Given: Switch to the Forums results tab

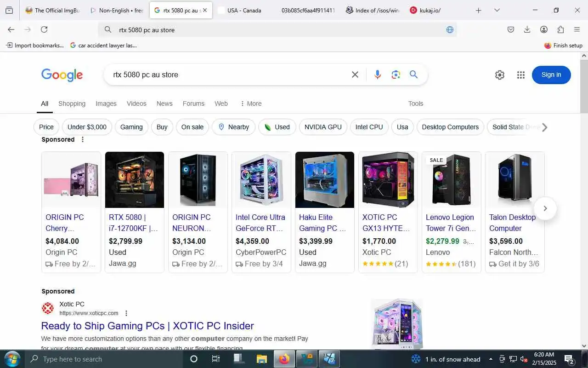Looking at the screenshot, I should pyautogui.click(x=193, y=103).
